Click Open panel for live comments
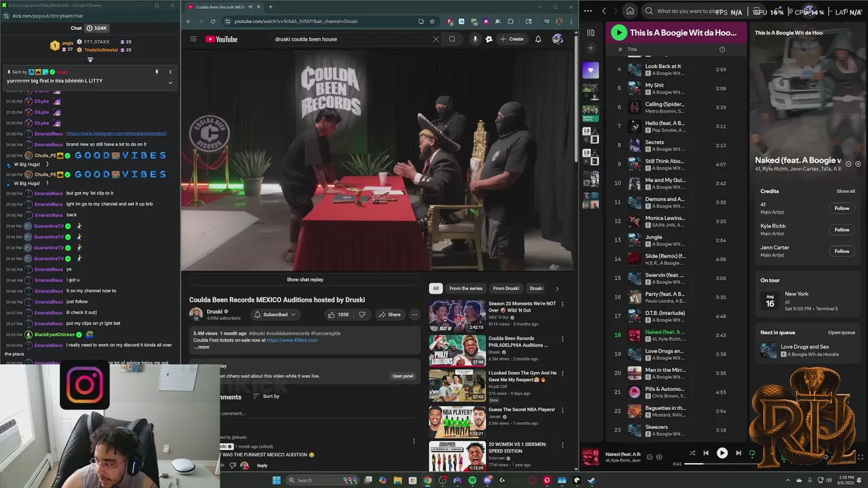The height and width of the screenshot is (488, 868). pyautogui.click(x=403, y=376)
